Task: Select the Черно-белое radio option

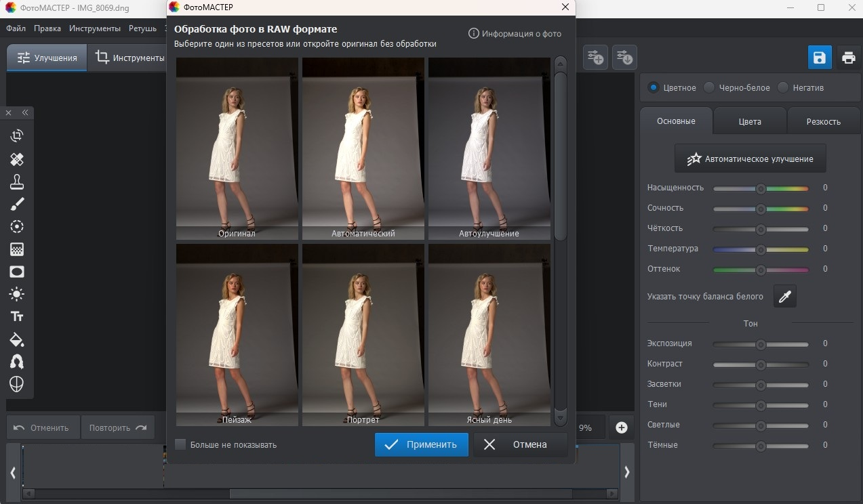Action: pyautogui.click(x=709, y=87)
